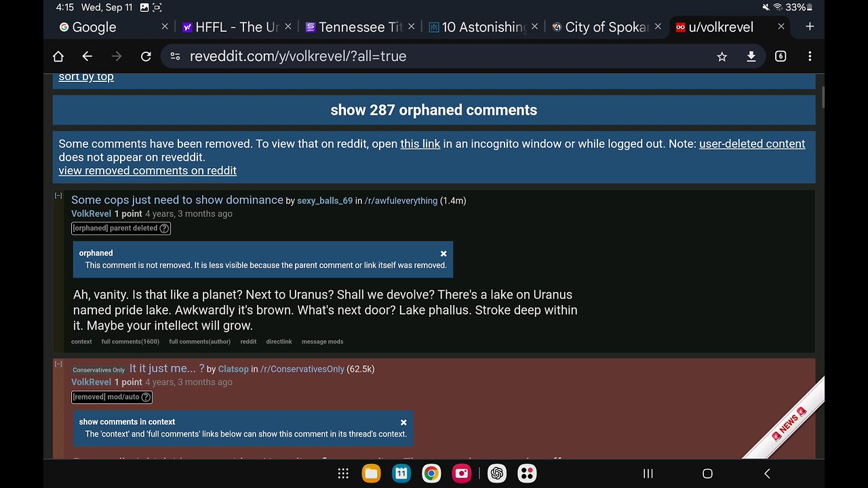The image size is (868, 488).
Task: Collapse the ConservativesOnly comment with [-]
Action: pyautogui.click(x=59, y=365)
